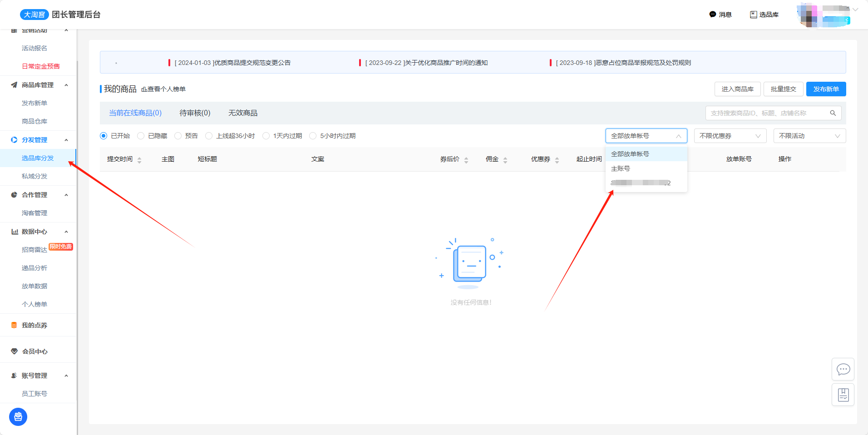Click the 消息 message bubble icon
The height and width of the screenshot is (435, 868).
click(712, 15)
